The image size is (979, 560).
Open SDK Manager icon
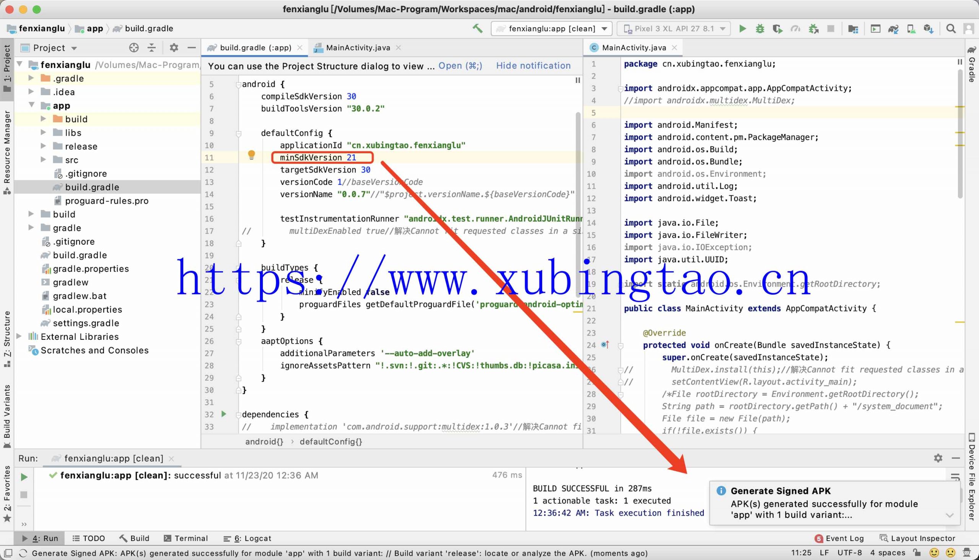pyautogui.click(x=929, y=28)
